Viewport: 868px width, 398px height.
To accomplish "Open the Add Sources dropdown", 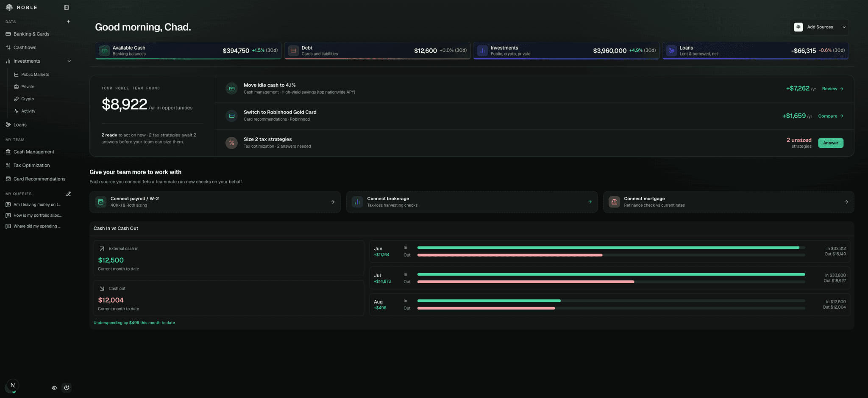I will [819, 27].
